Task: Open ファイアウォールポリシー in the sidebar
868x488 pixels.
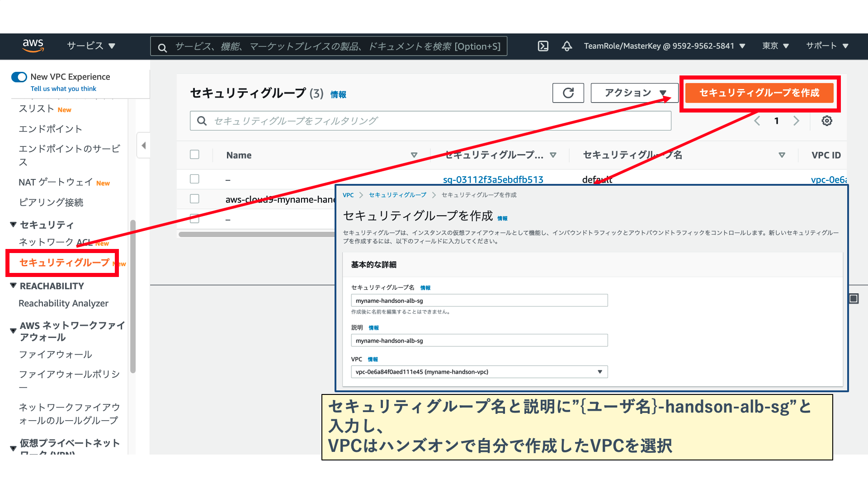Action: (x=69, y=381)
